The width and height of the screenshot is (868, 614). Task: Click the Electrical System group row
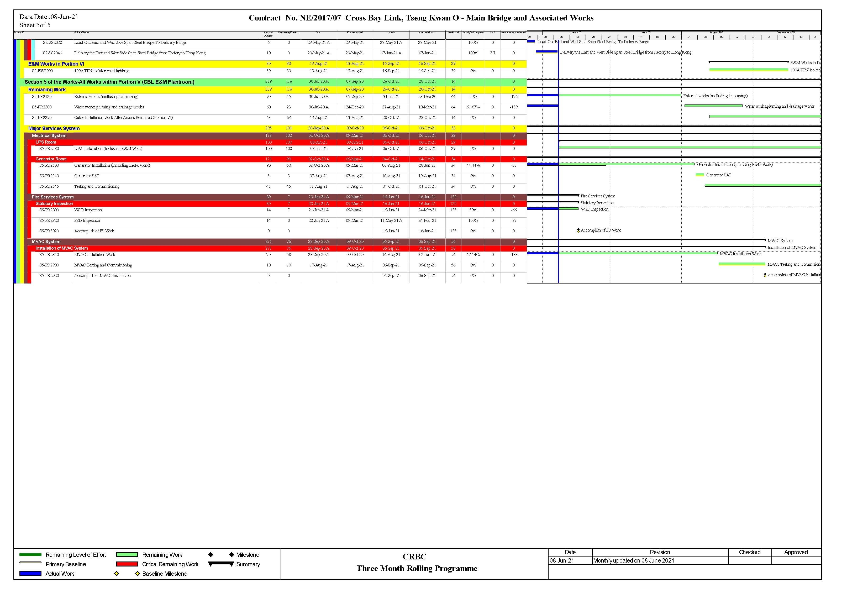point(277,136)
